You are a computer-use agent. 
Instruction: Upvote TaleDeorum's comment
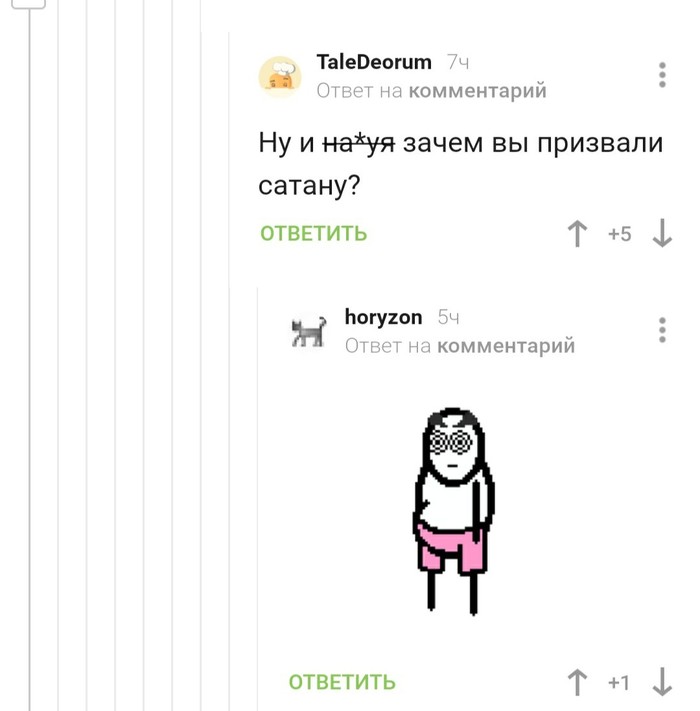(577, 234)
